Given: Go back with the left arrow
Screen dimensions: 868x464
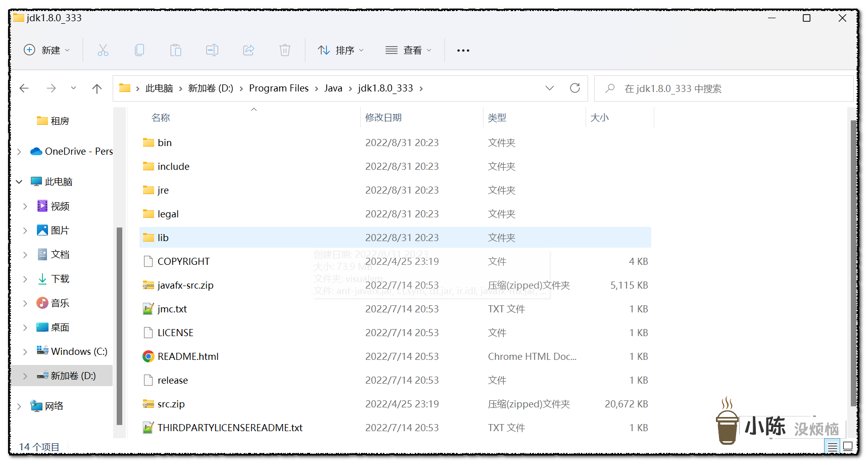Looking at the screenshot, I should click(24, 88).
